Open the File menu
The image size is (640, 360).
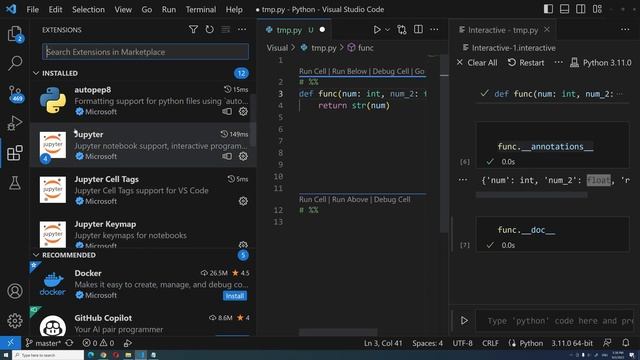point(32,9)
